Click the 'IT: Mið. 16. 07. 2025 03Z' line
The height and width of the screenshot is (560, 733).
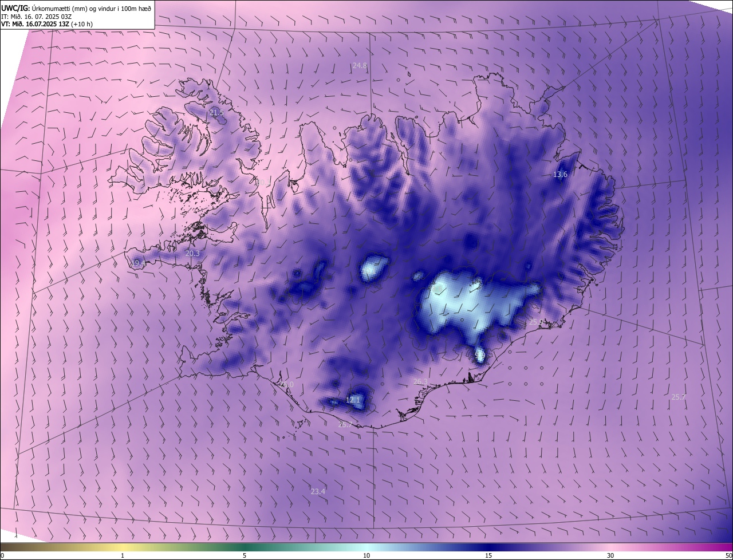(37, 17)
